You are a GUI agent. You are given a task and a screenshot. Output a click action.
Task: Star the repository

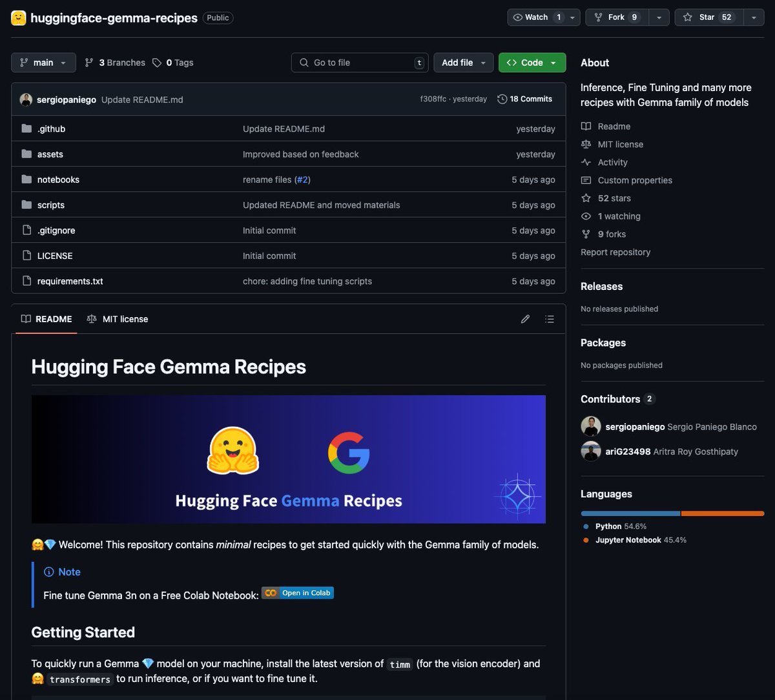[709, 17]
